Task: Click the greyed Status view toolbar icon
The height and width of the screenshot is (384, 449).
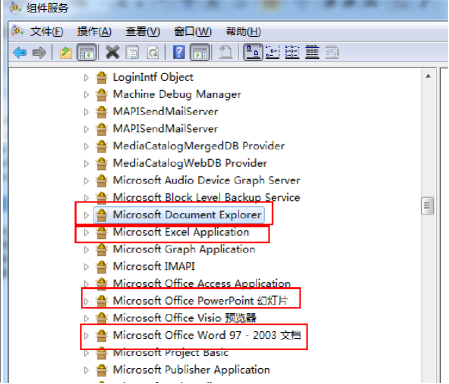Action: tap(332, 52)
